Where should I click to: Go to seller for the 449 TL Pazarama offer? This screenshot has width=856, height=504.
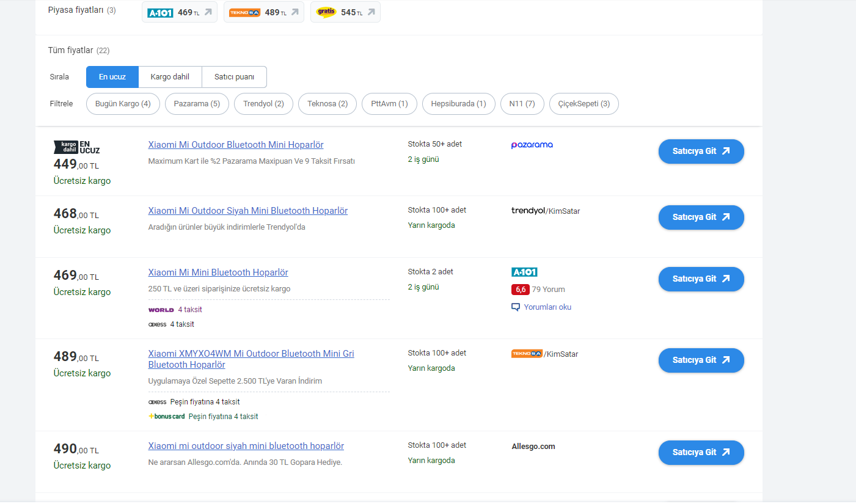click(701, 152)
